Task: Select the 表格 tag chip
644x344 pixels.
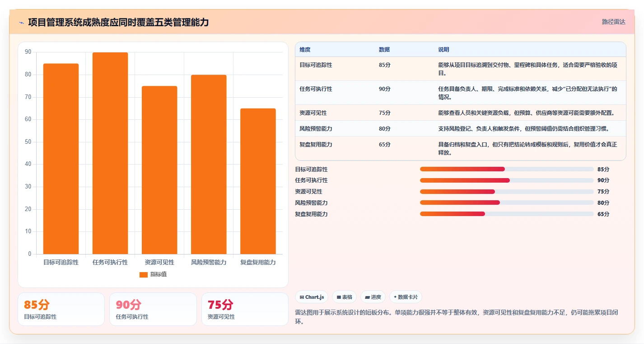Action: click(344, 297)
